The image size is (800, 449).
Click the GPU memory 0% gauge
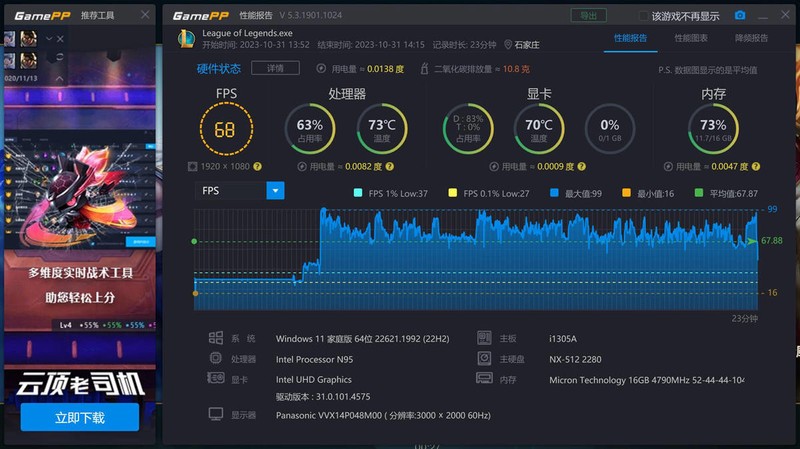click(610, 129)
